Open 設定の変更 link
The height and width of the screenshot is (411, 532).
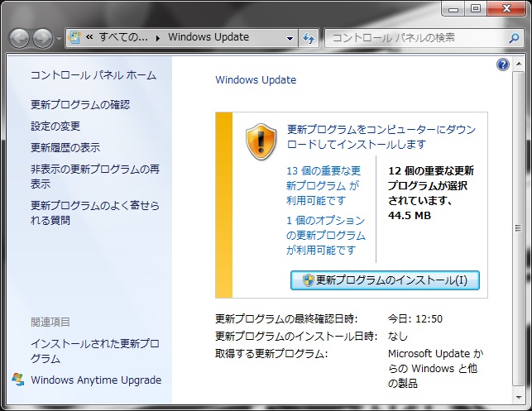tap(55, 127)
